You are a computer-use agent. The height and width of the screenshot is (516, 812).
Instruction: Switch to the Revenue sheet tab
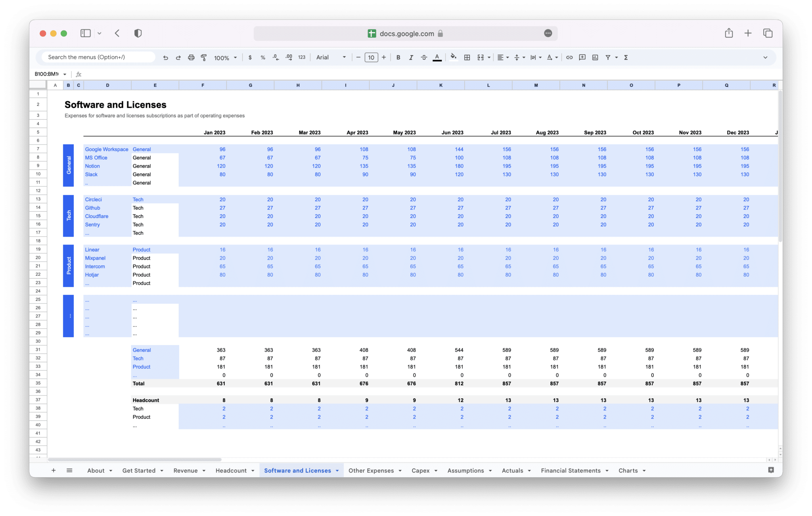pyautogui.click(x=186, y=470)
